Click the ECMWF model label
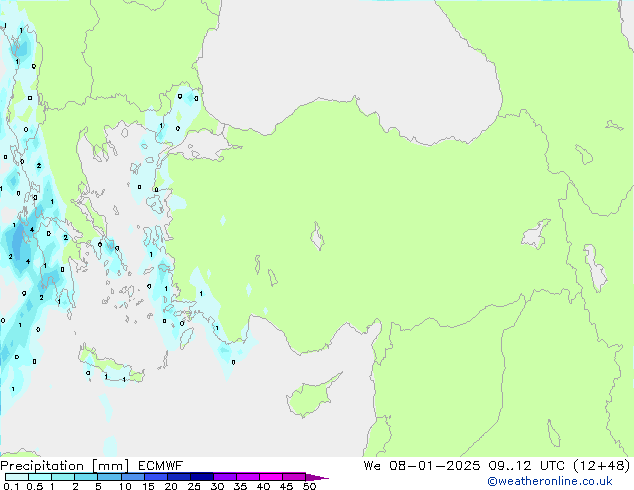 coord(161,466)
